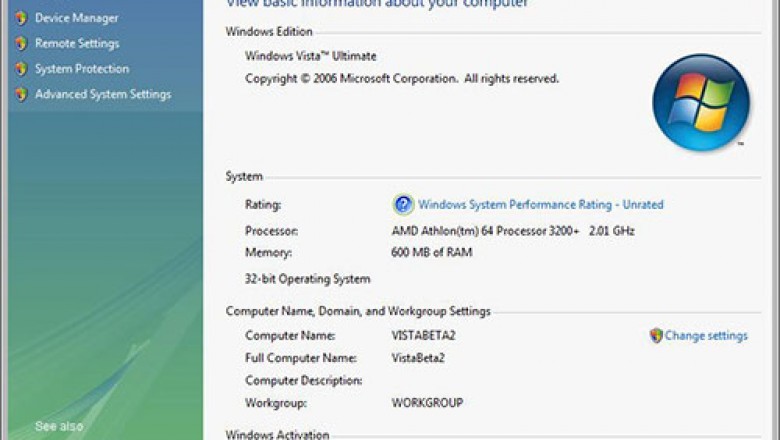Viewport: 780px width, 440px height.
Task: Click Computer Name, Domain, and Workgroup Settings heading
Action: (x=358, y=311)
